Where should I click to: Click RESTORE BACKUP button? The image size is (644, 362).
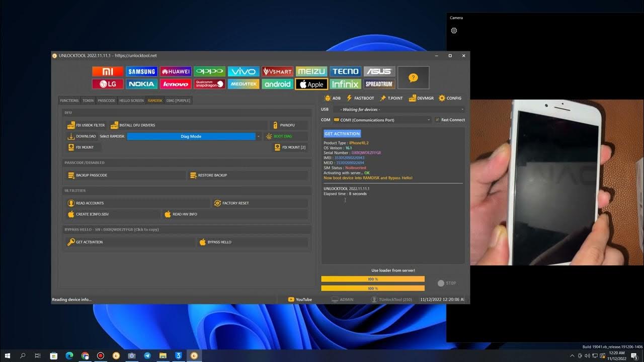tap(248, 175)
